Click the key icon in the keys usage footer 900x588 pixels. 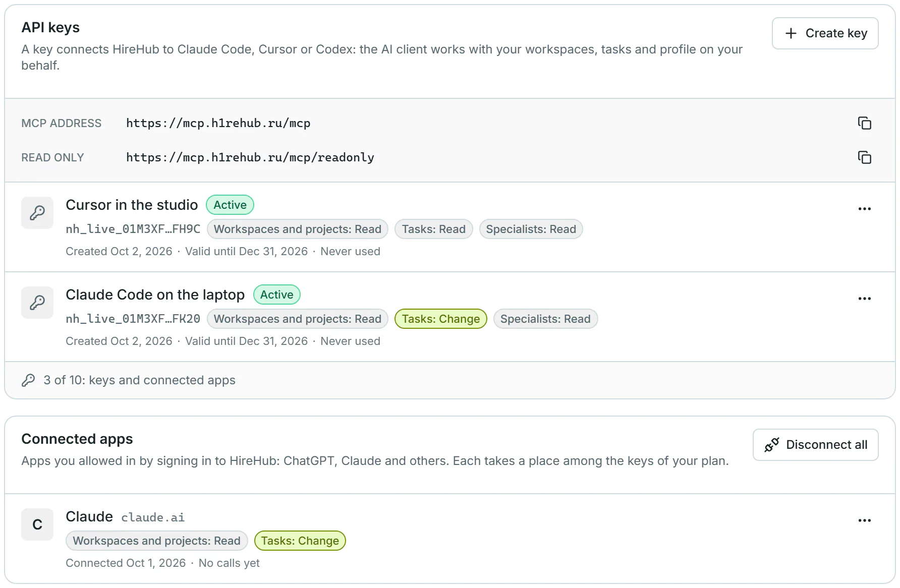coord(28,380)
